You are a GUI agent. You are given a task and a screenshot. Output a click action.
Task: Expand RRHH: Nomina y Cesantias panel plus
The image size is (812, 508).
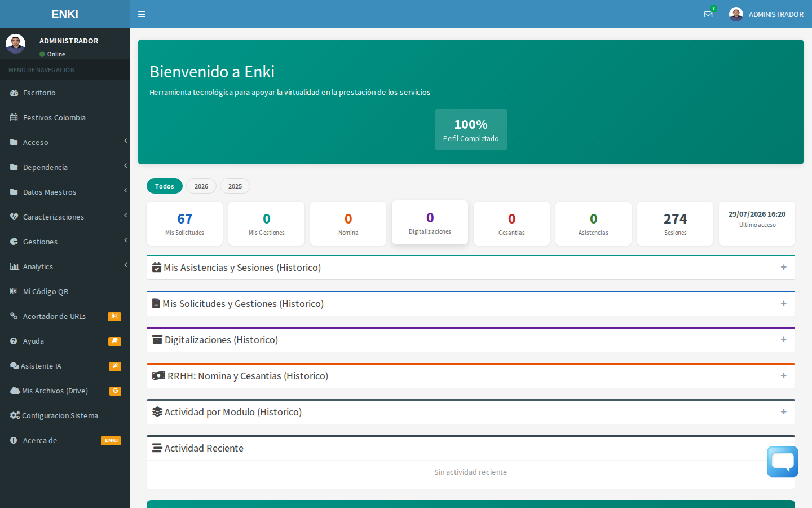[x=783, y=376]
